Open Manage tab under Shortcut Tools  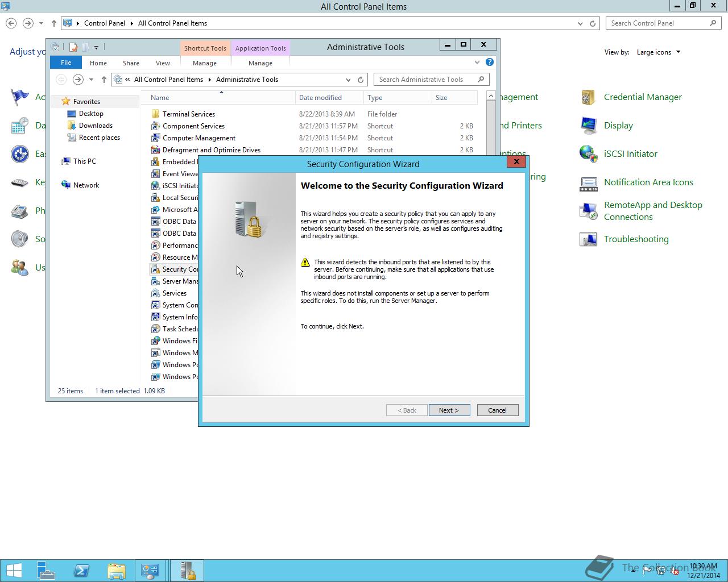pos(205,63)
